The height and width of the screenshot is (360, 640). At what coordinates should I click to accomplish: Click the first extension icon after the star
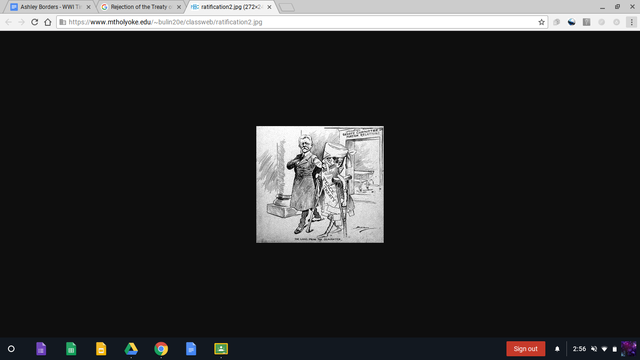click(556, 22)
